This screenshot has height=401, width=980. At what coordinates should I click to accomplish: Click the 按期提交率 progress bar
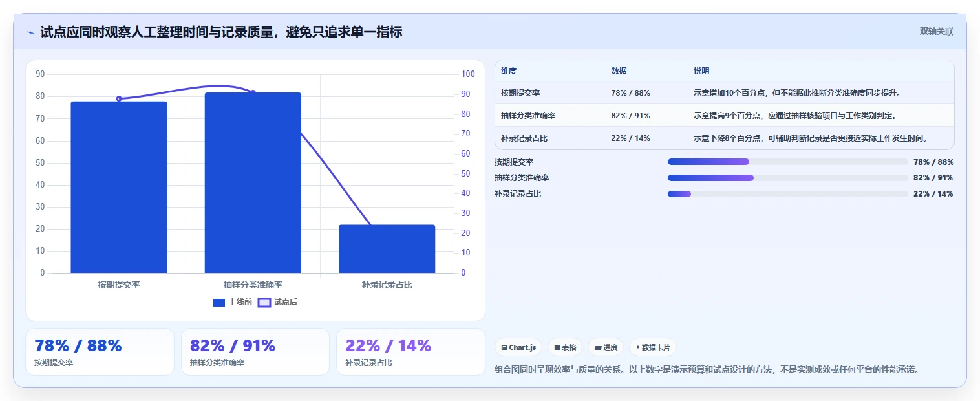click(788, 162)
